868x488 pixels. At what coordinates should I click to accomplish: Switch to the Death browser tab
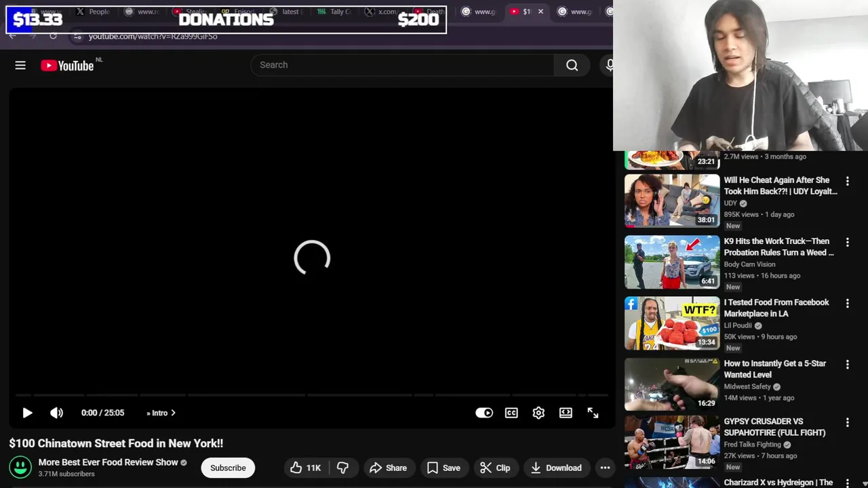(x=429, y=12)
